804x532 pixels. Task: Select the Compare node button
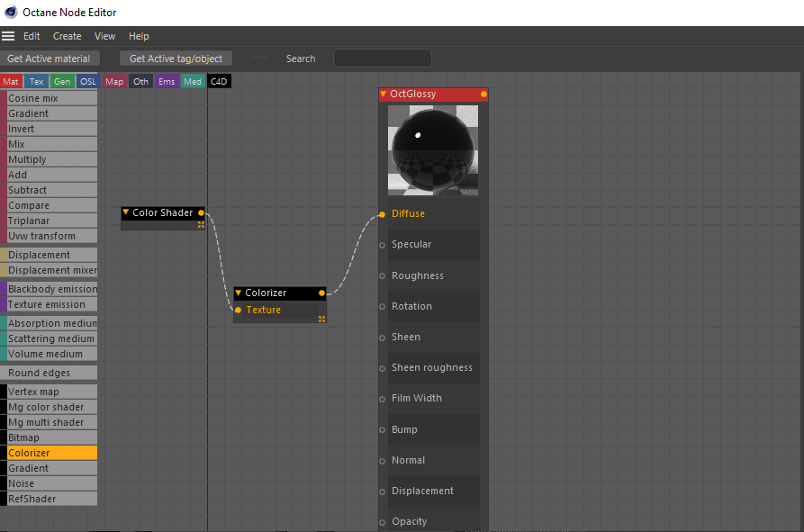click(x=49, y=205)
